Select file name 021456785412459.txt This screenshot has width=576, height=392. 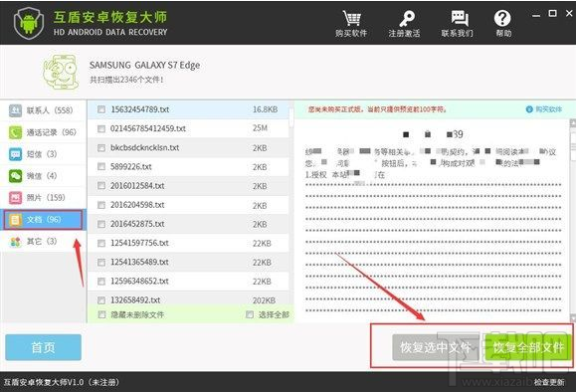point(148,128)
